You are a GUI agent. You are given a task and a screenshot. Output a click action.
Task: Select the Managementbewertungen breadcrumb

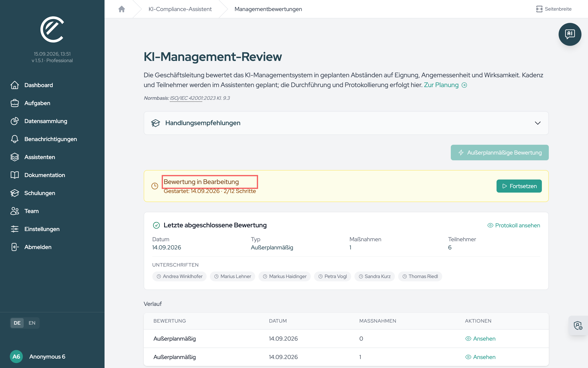pos(268,9)
